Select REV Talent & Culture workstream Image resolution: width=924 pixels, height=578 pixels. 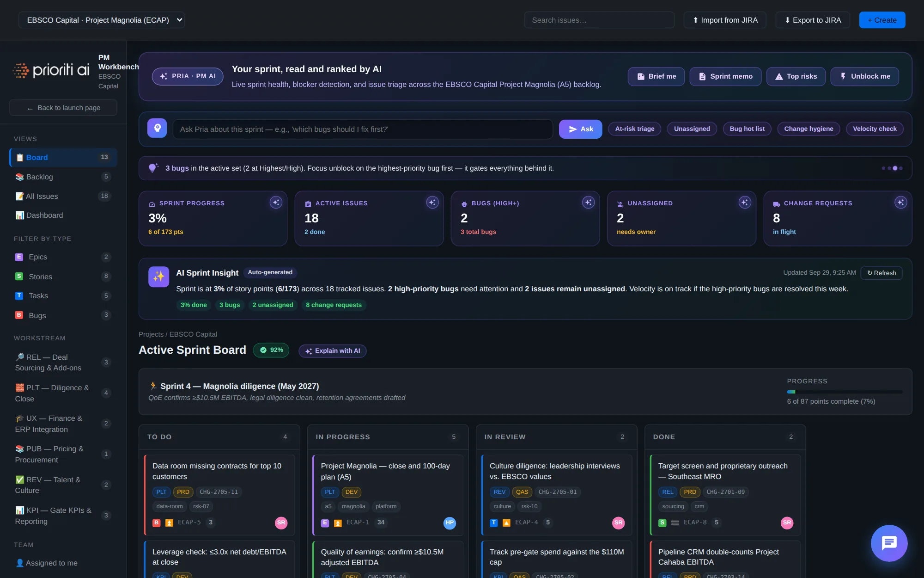click(x=63, y=485)
